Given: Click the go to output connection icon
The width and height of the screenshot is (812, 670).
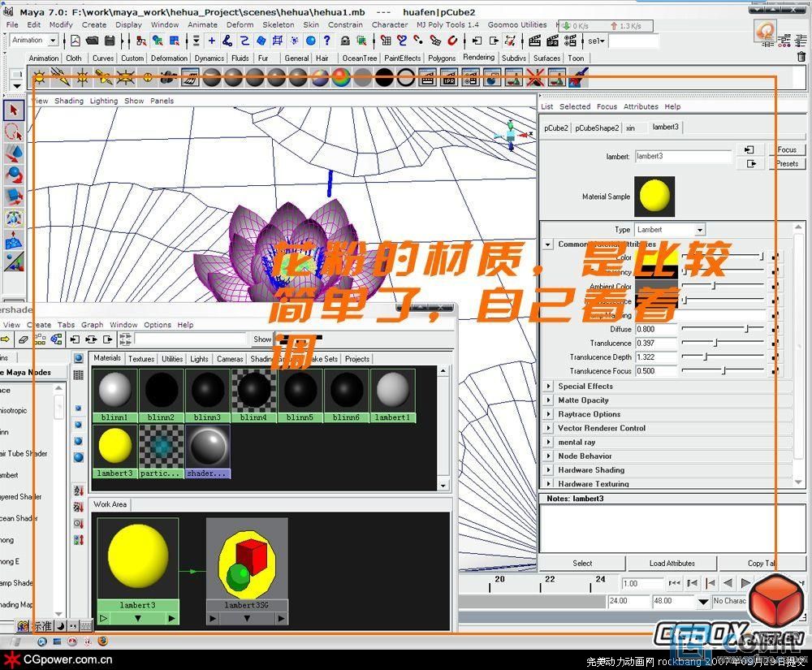Looking at the screenshot, I should click(751, 163).
